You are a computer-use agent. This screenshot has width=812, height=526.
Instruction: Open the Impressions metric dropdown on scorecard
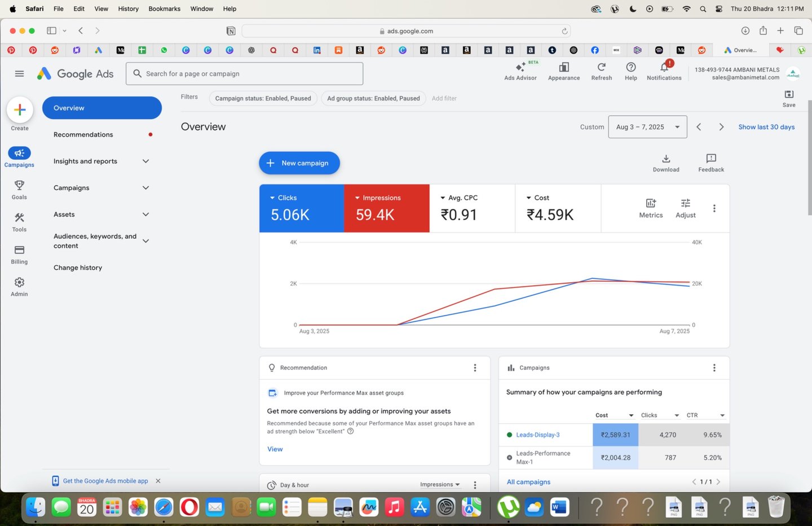(377, 198)
